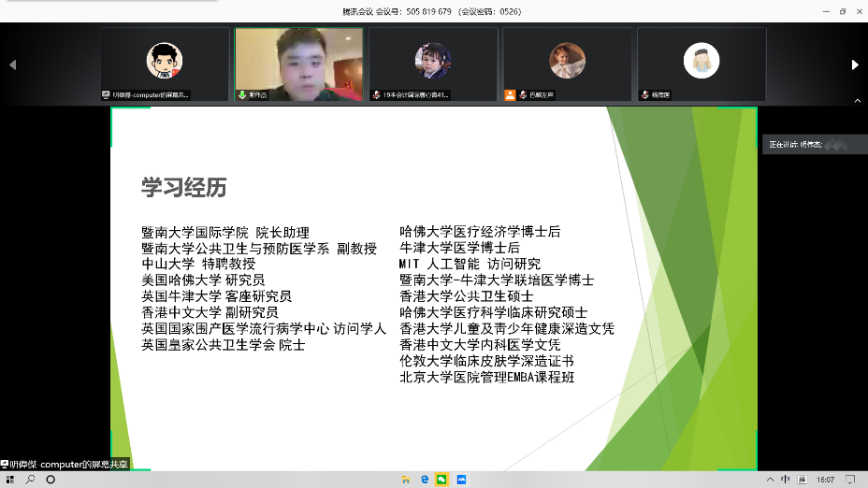Select participant tile labeled 19本会计
Screen dimensions: 868x488
pos(432,64)
